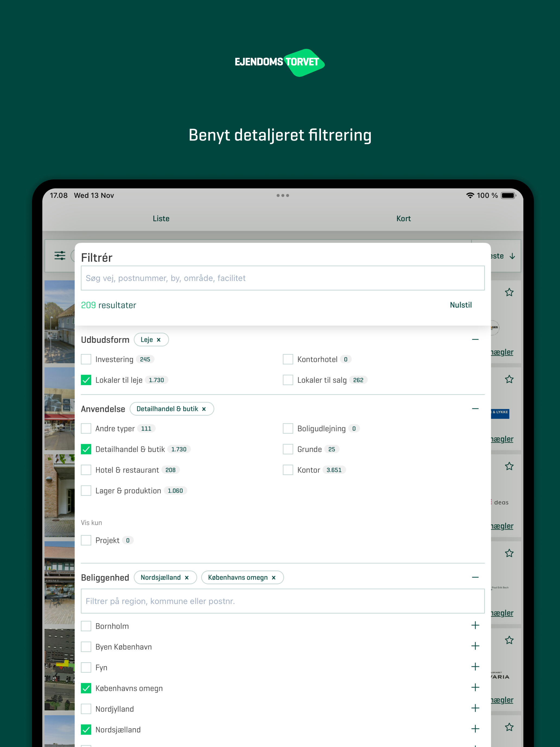Remove the Detailhandel & butik chip

tap(204, 409)
